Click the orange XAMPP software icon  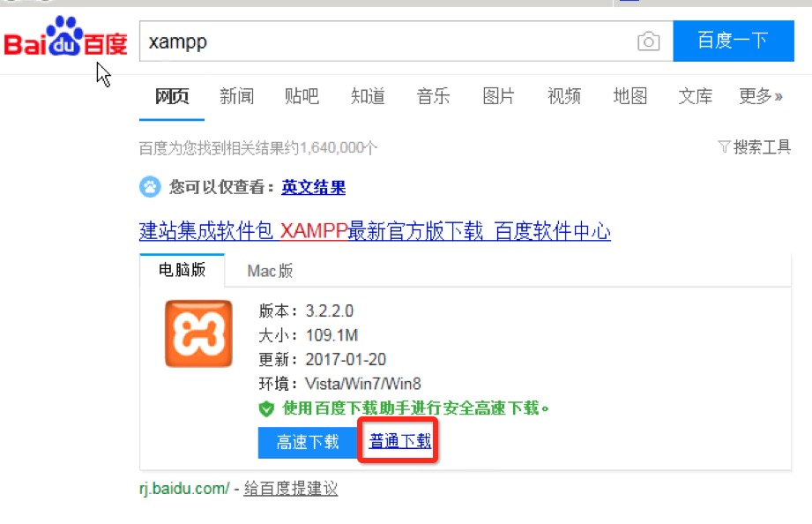[198, 333]
